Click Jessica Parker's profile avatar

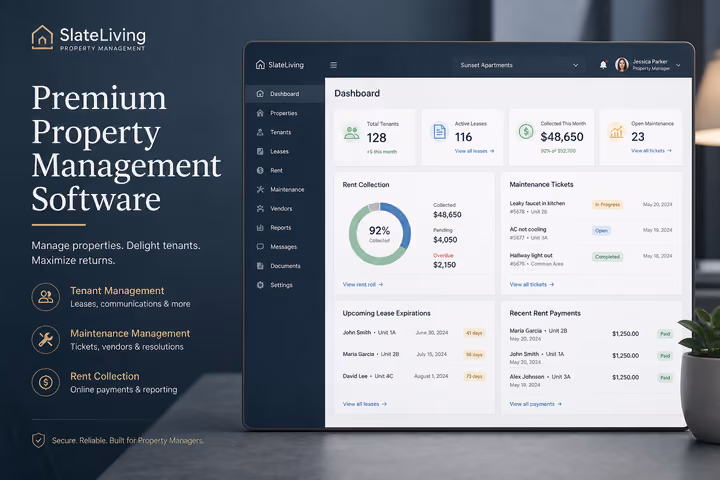coord(622,65)
